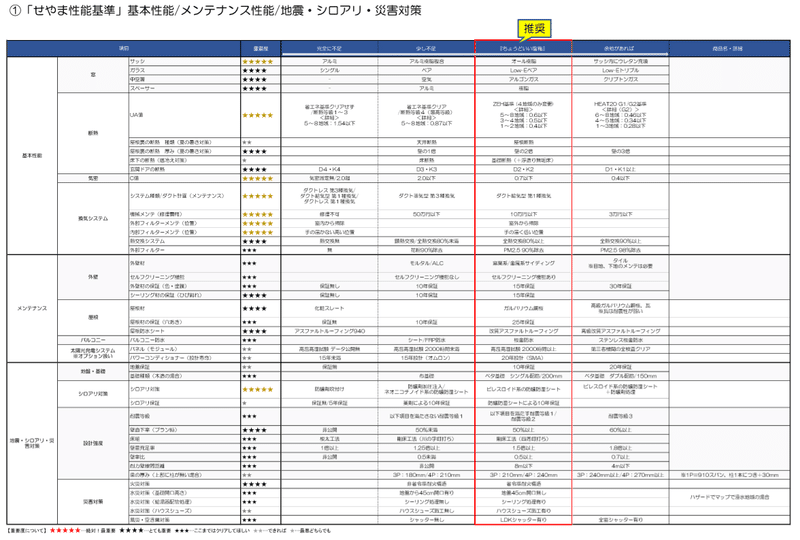The height and width of the screenshot is (540, 800).
Task: Select the 化粧スレート cell
Action: pos(330,308)
